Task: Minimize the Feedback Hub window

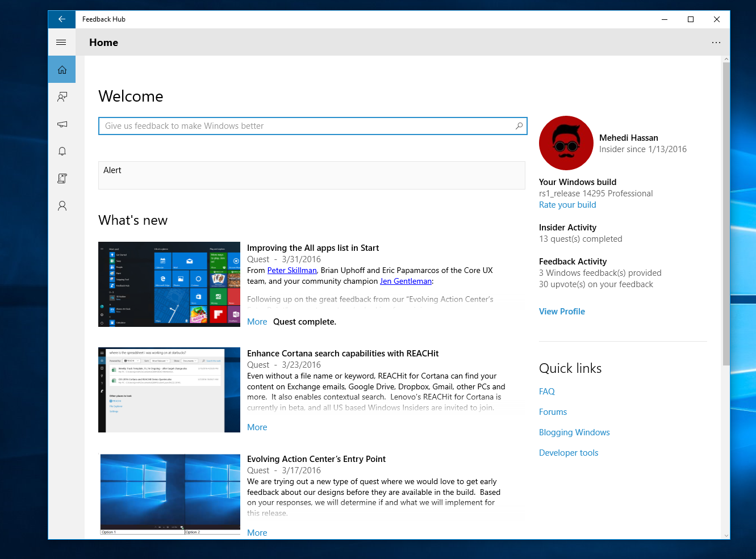Action: (x=665, y=19)
